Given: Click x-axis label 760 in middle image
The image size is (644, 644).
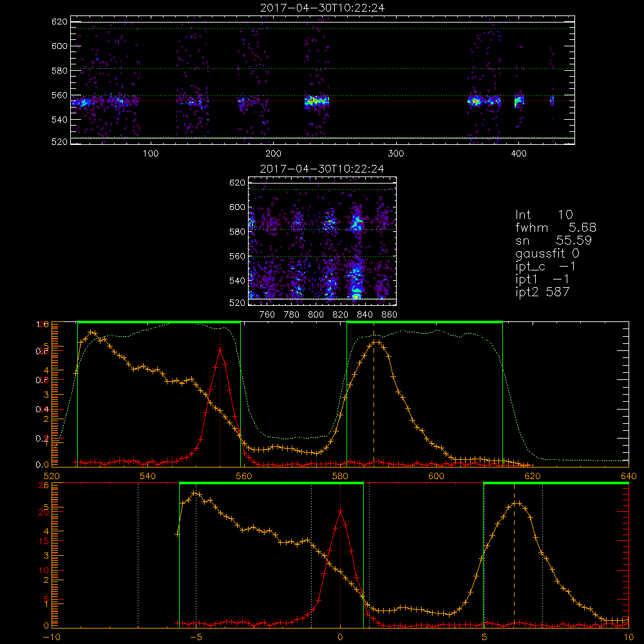Looking at the screenshot, I should [267, 315].
